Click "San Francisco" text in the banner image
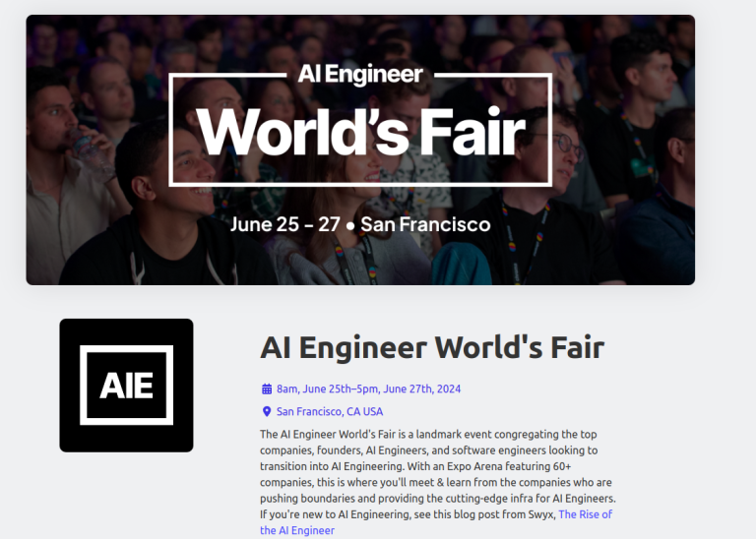 point(425,224)
